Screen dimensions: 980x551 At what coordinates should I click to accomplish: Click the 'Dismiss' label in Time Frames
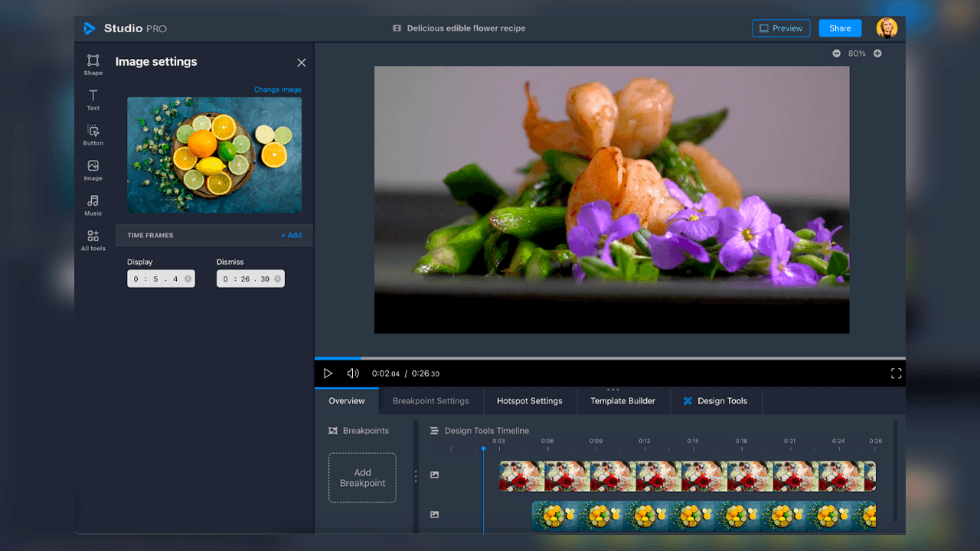pyautogui.click(x=230, y=262)
